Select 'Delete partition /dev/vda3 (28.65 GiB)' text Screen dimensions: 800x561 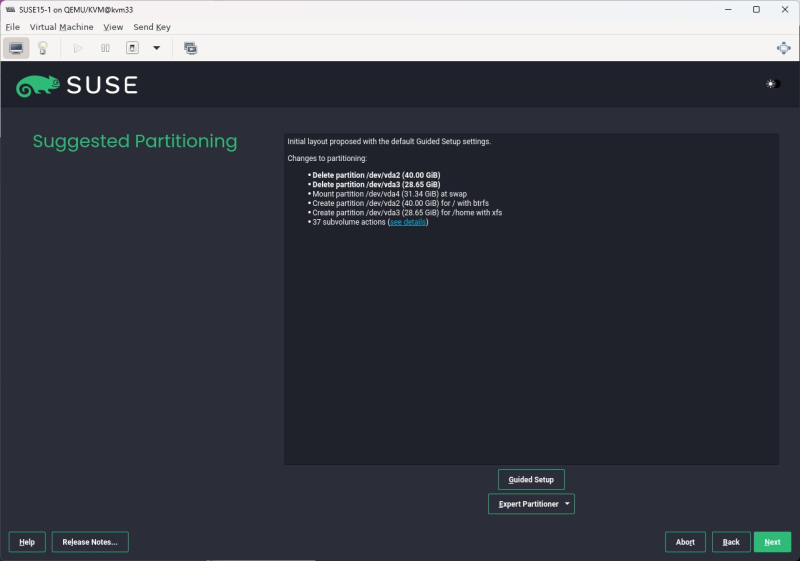[x=376, y=185]
